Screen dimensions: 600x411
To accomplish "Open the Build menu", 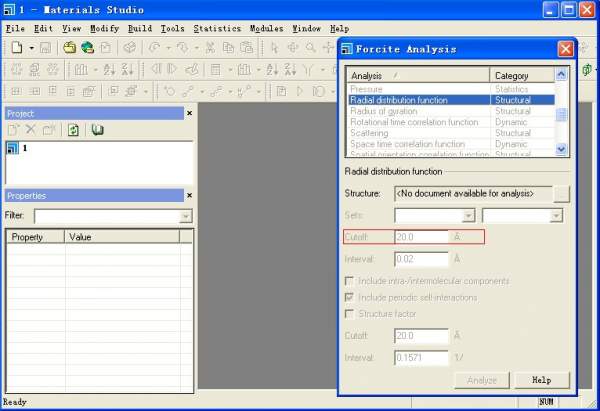I will click(140, 29).
